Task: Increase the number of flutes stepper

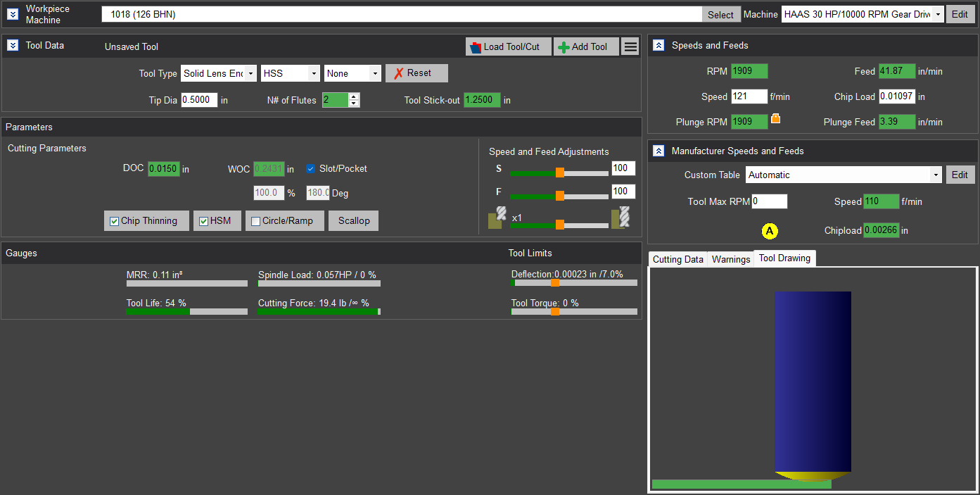Action: 354,96
